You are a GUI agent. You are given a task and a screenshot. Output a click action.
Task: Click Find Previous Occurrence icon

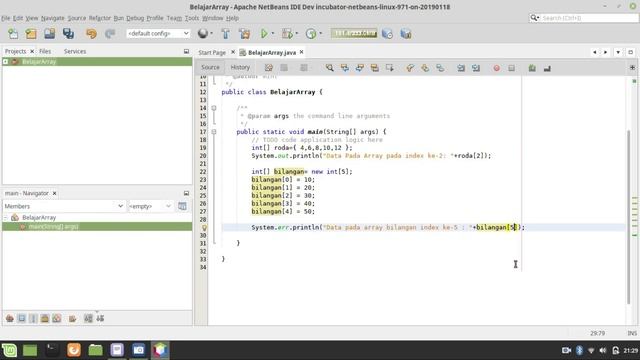(344, 68)
